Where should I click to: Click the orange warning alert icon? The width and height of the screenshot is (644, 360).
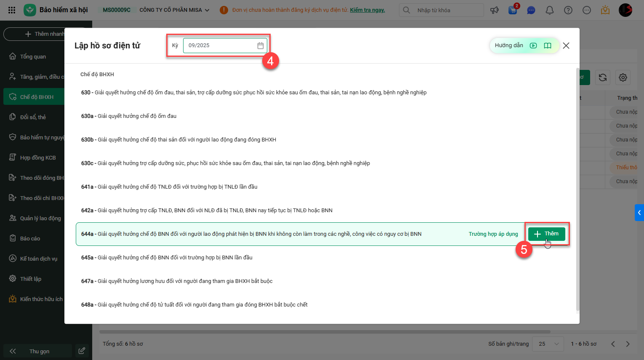pos(224,10)
